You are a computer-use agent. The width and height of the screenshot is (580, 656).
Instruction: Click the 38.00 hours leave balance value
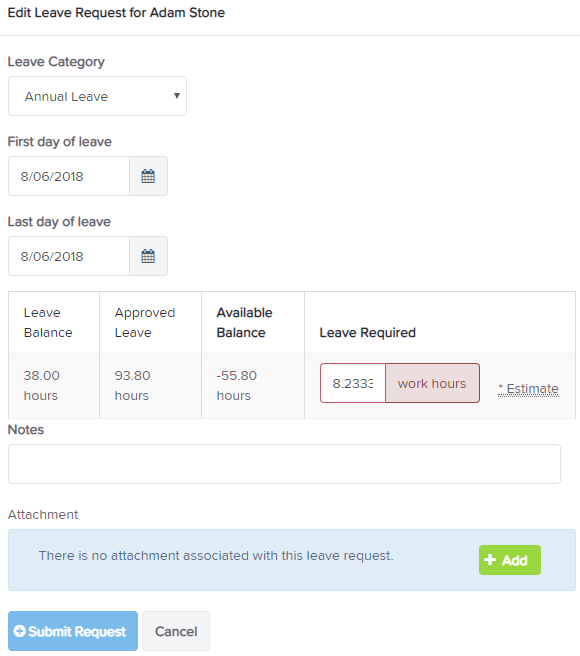[x=42, y=385]
